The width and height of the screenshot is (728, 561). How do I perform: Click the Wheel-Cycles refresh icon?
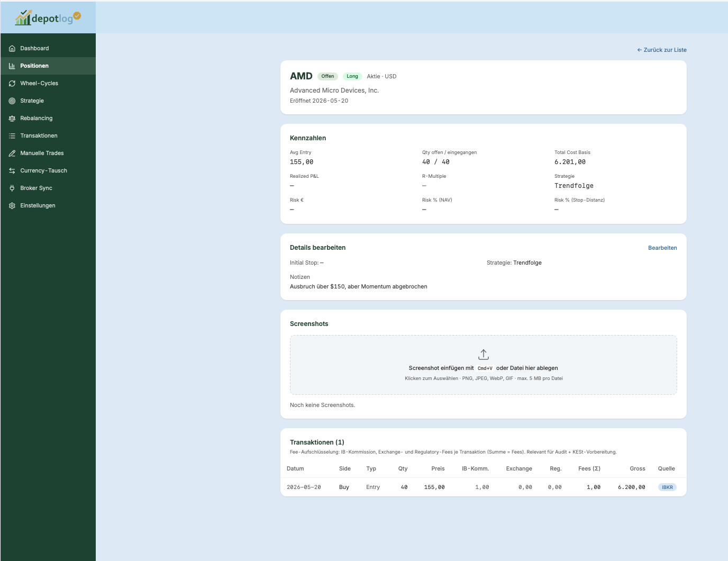(12, 84)
